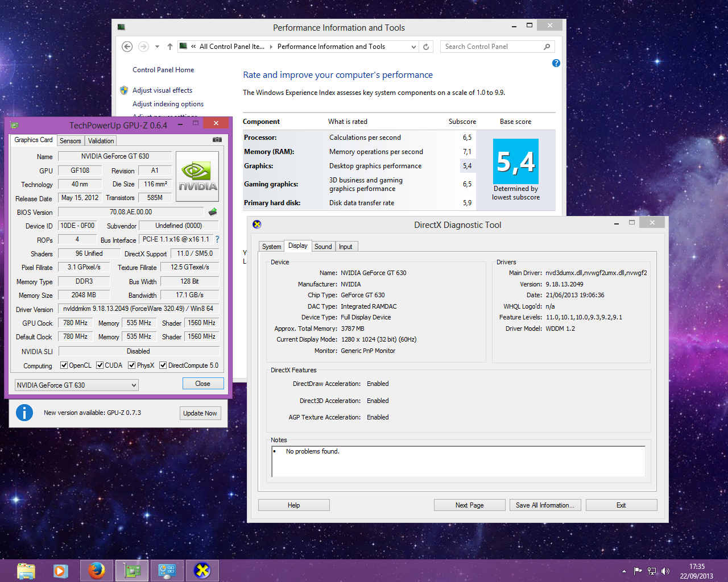The height and width of the screenshot is (582, 728).
Task: Switch to Control Panel taskbar button
Action: pyautogui.click(x=167, y=571)
